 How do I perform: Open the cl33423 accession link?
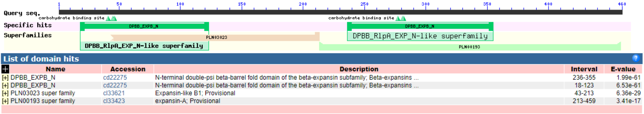[114, 101]
